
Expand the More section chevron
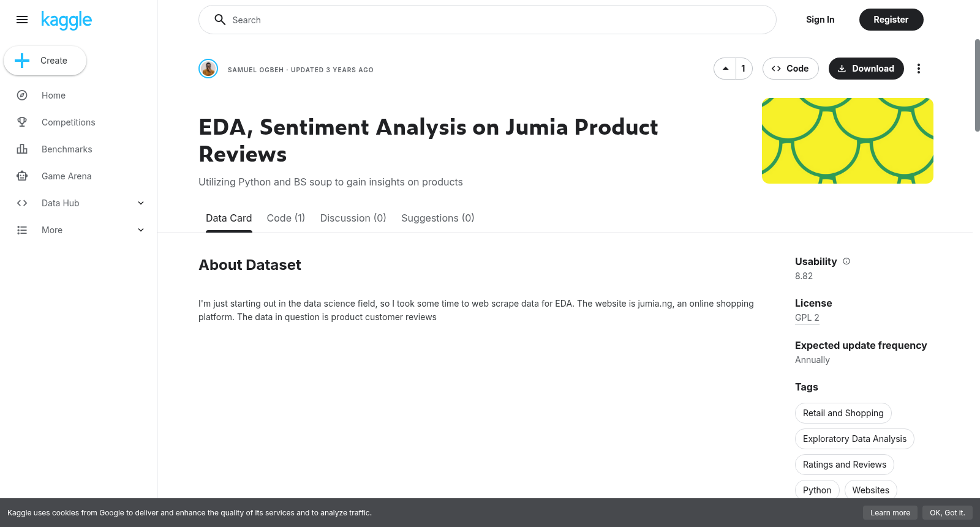[141, 230]
